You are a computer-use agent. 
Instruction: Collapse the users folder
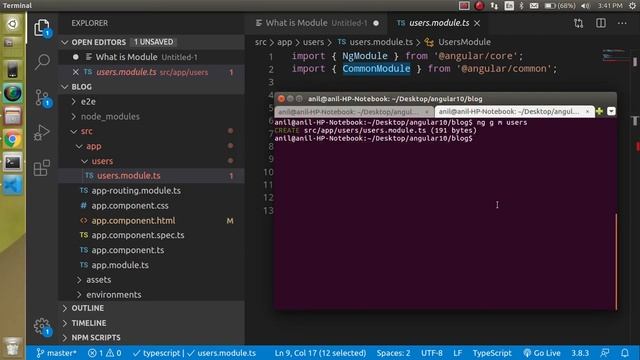coord(84,161)
